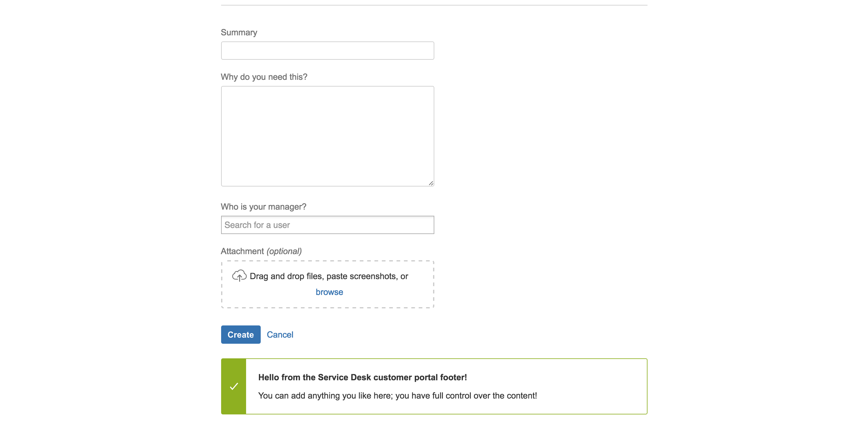Click the textarea resize grip corner
Image resolution: width=868 pixels, height=426 pixels.
pos(431,183)
